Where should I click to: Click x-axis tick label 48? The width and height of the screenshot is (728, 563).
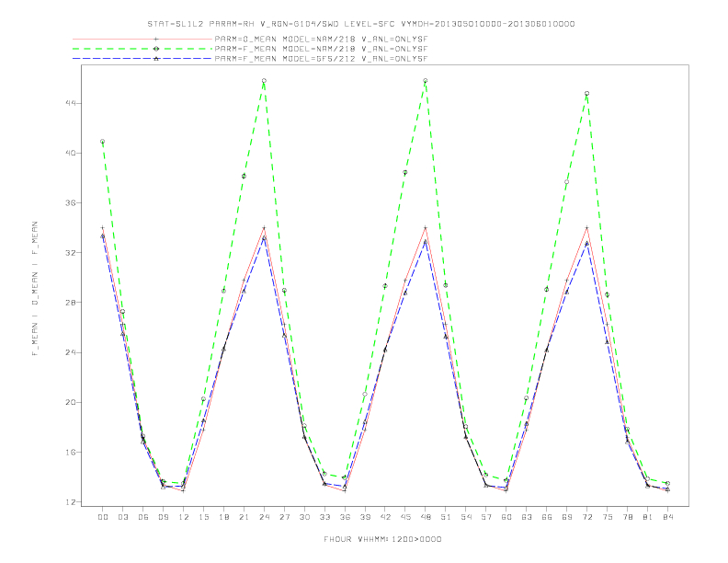point(426,517)
